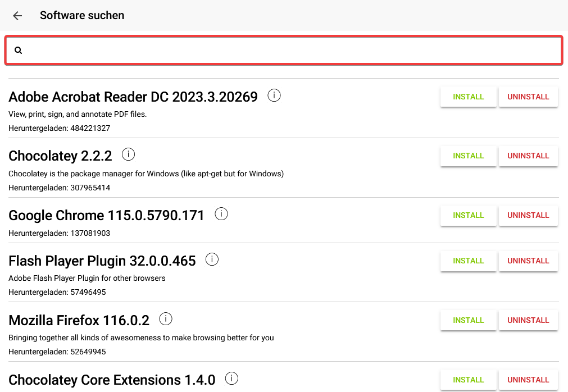The height and width of the screenshot is (392, 568).
Task: Install Adobe Acrobat Reader DC
Action: [469, 97]
